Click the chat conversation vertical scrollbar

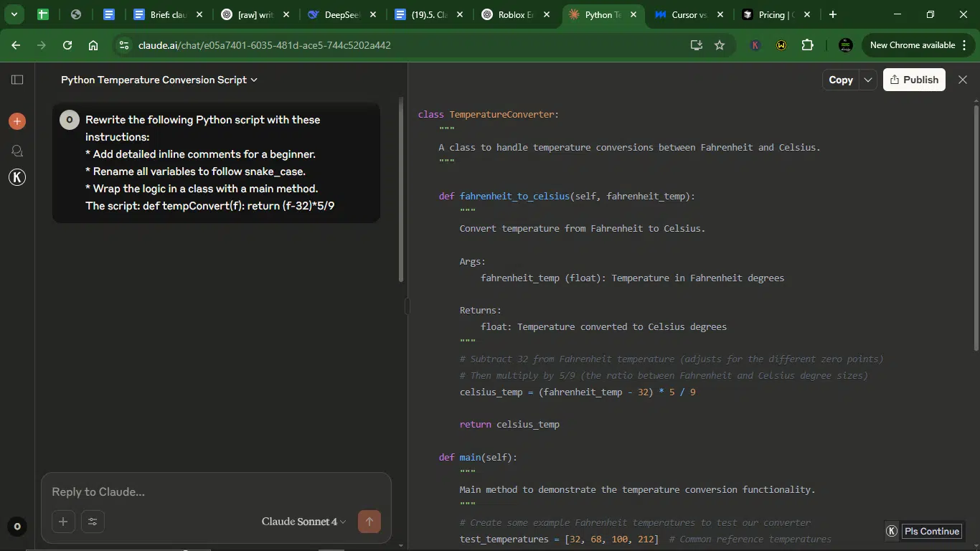tap(401, 190)
